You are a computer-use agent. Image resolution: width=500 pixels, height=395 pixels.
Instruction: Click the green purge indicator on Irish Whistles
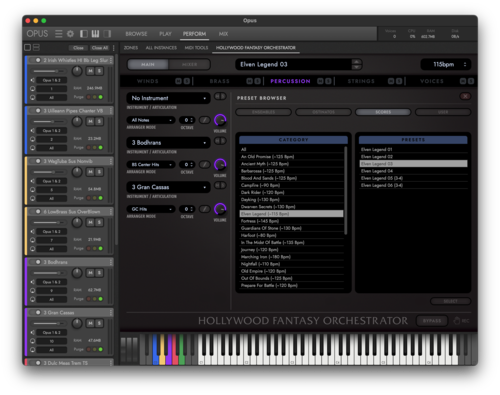pos(101,97)
